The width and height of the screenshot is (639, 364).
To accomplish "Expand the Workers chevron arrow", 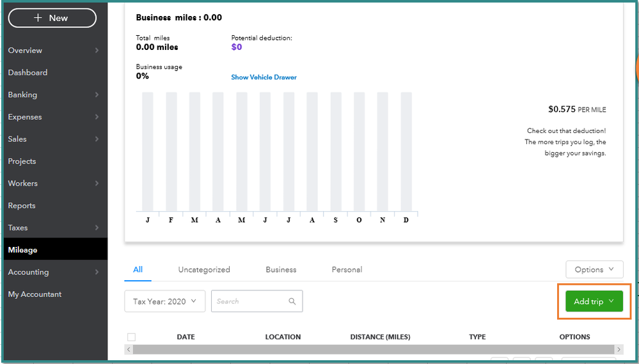I will click(97, 184).
